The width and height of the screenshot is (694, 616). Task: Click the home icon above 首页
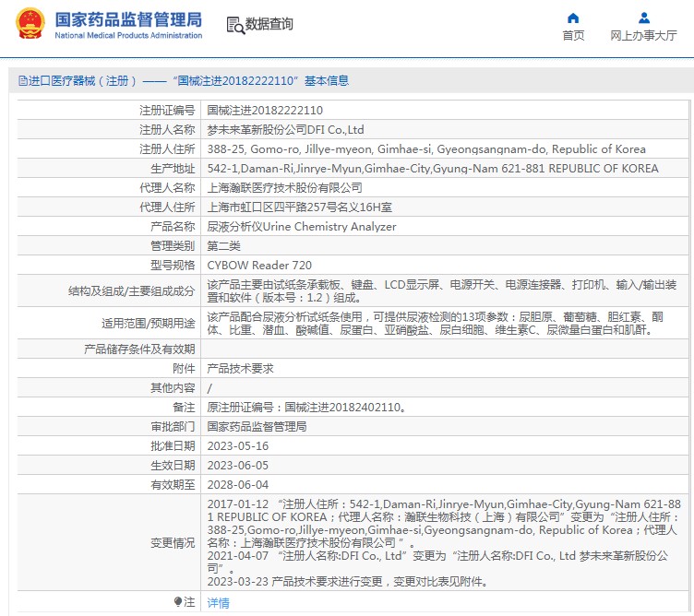pos(573,18)
